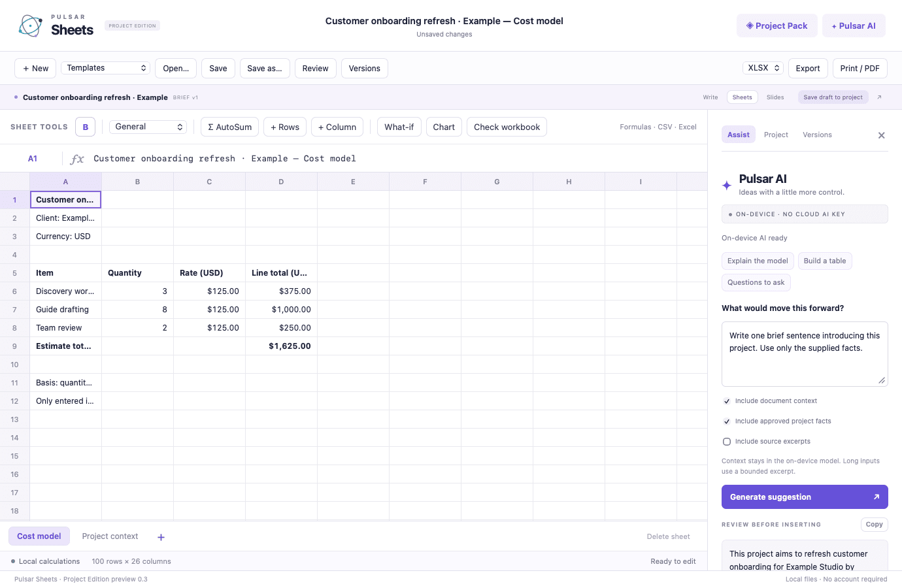This screenshot has height=588, width=902.
Task: Expand the General number format dropdown
Action: click(148, 127)
